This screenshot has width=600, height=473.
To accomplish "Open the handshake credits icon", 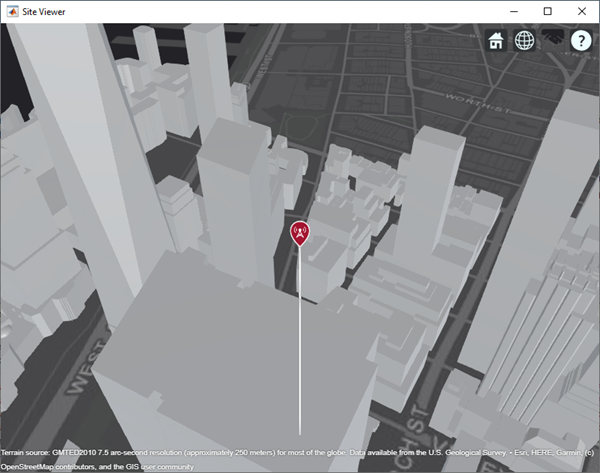I will 553,40.
